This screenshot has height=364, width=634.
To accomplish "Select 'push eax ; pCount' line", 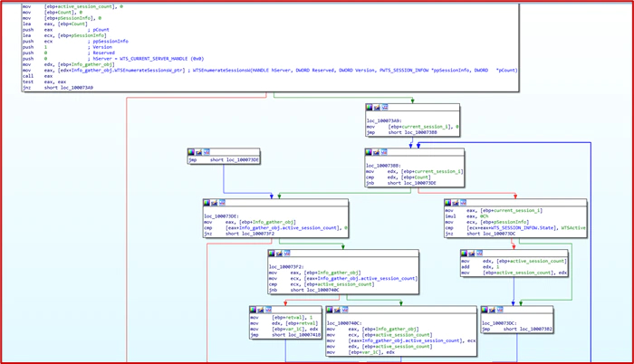I will (66, 30).
